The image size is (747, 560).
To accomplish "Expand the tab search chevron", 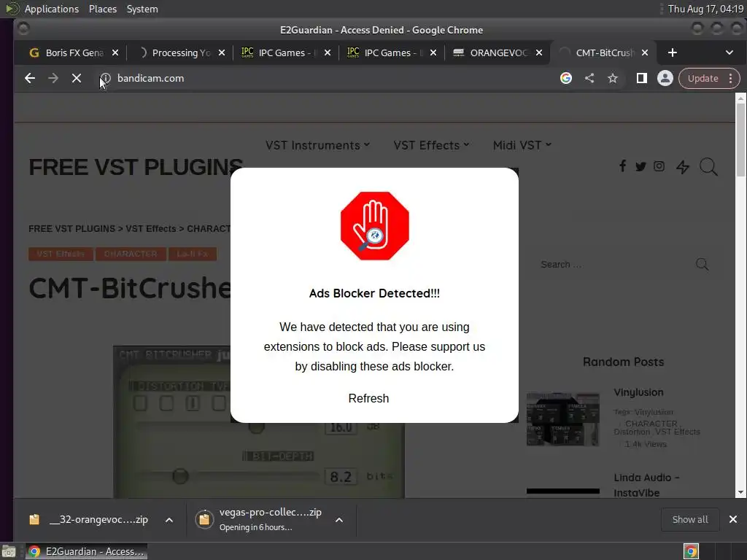I will tap(729, 52).
